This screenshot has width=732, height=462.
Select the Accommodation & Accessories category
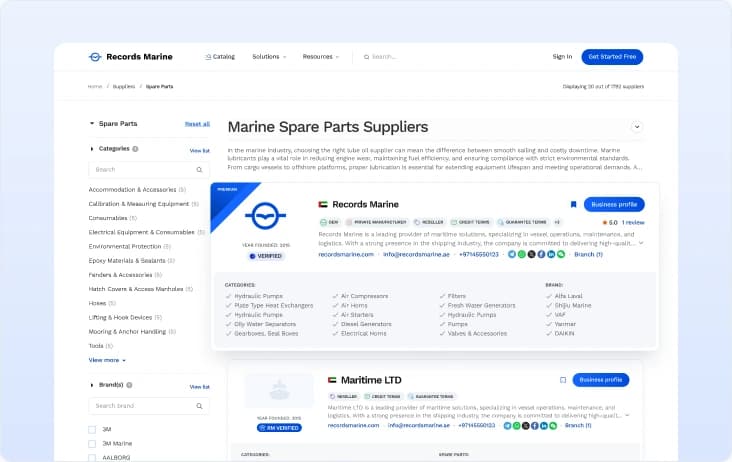tap(137, 190)
